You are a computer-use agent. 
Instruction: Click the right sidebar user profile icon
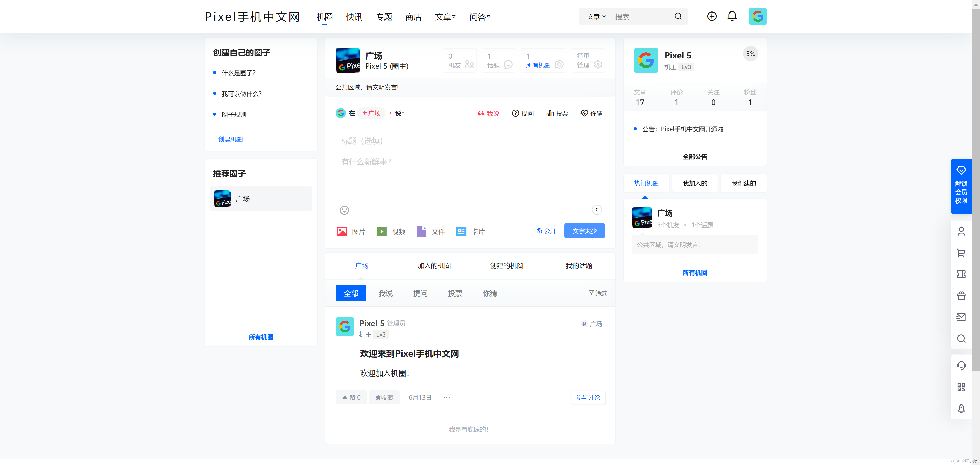961,231
